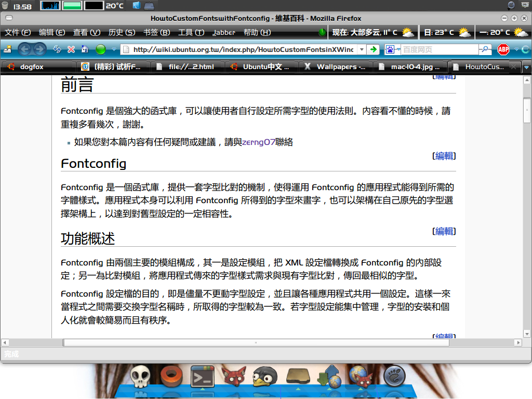The height and width of the screenshot is (399, 532).
Task: Click the 日: 23°C weather forecast
Action: pyautogui.click(x=447, y=33)
